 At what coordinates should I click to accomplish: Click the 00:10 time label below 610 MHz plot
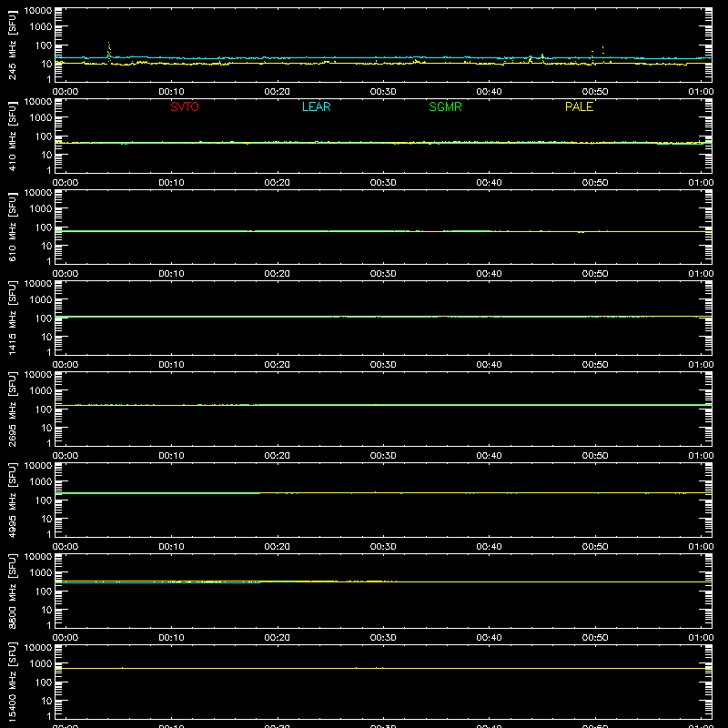[171, 274]
